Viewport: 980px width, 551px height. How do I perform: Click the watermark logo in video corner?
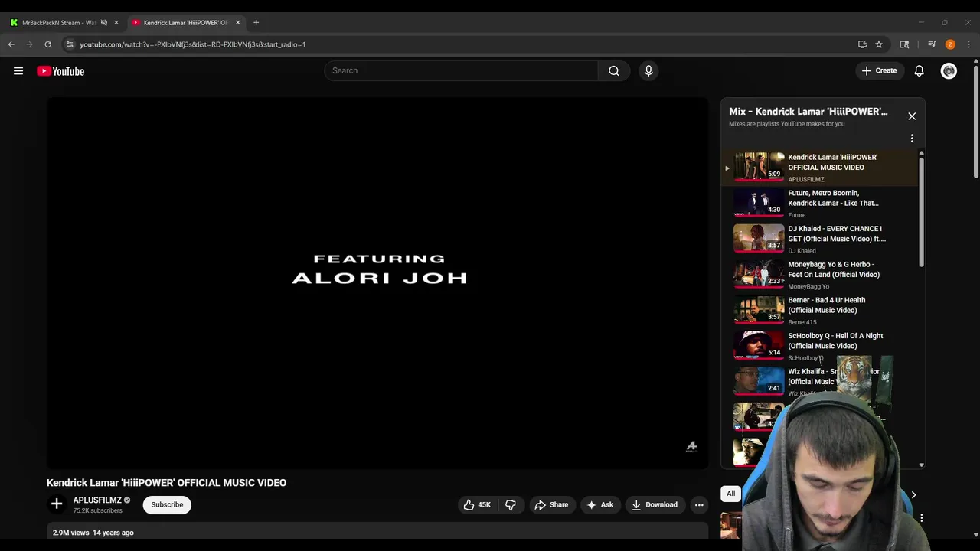[x=691, y=447]
